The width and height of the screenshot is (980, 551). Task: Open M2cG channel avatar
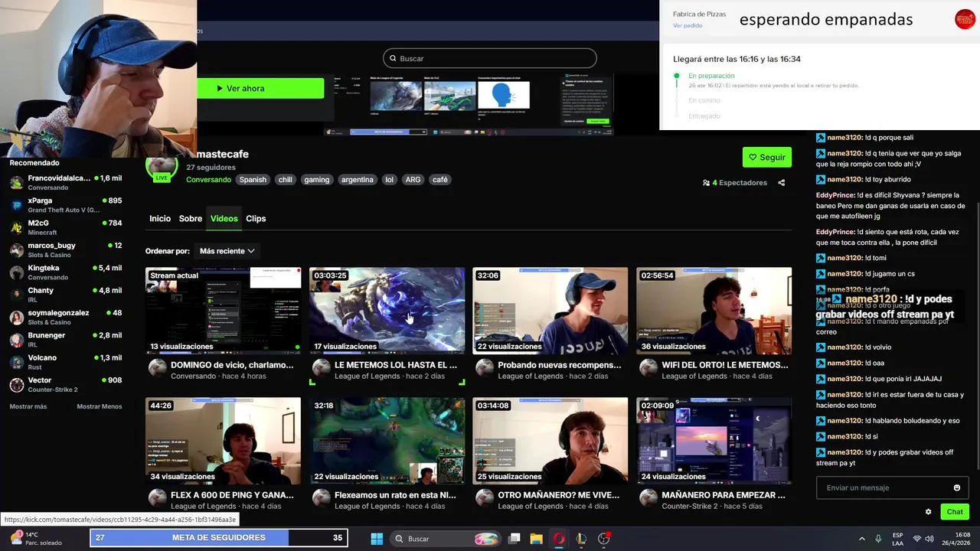point(16,227)
